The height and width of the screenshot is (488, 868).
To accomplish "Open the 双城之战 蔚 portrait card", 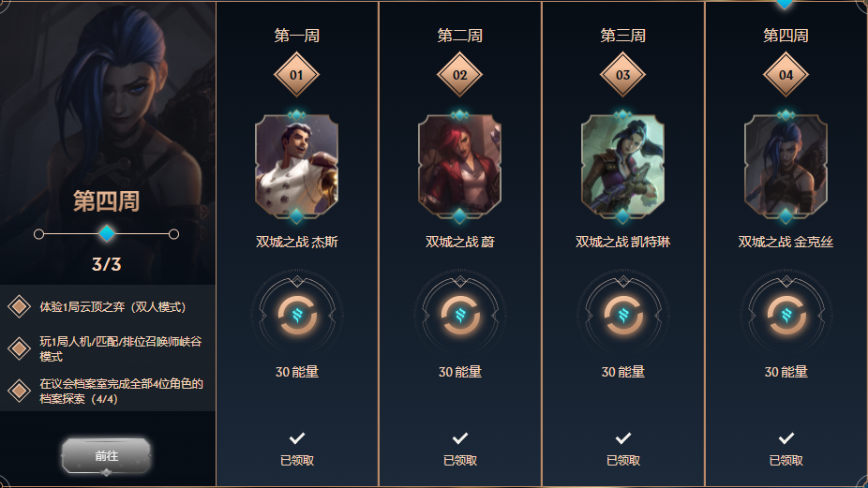I will click(x=459, y=166).
